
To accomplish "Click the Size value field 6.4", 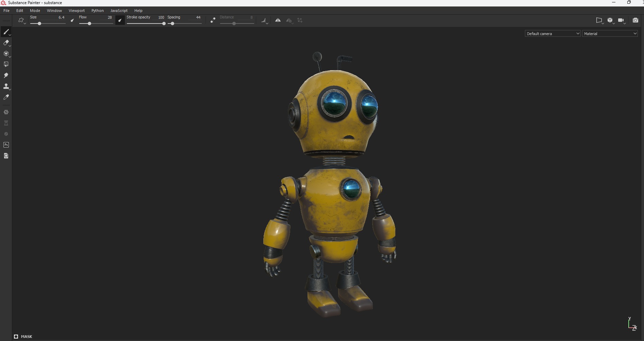I will coord(61,17).
